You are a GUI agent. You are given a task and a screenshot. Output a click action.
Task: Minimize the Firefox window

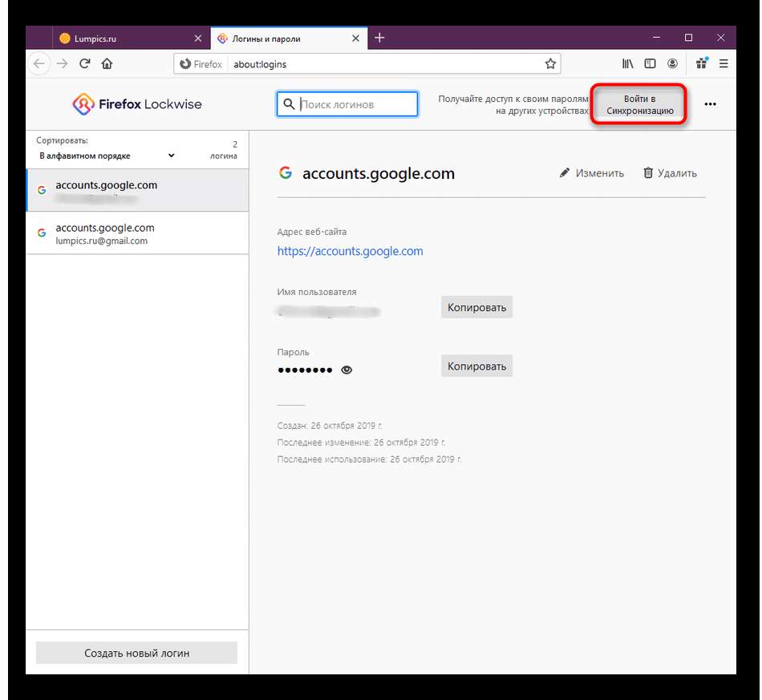[656, 38]
